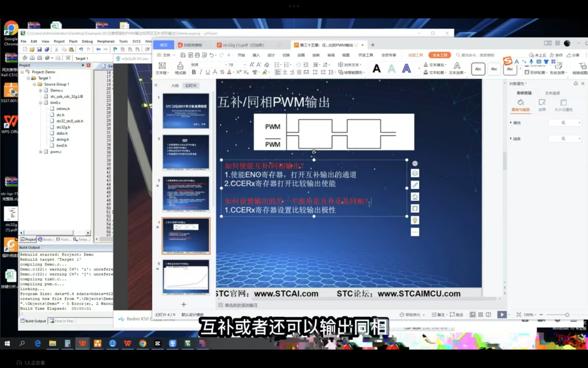
Task: Click the black letter A text style
Action: (377, 68)
